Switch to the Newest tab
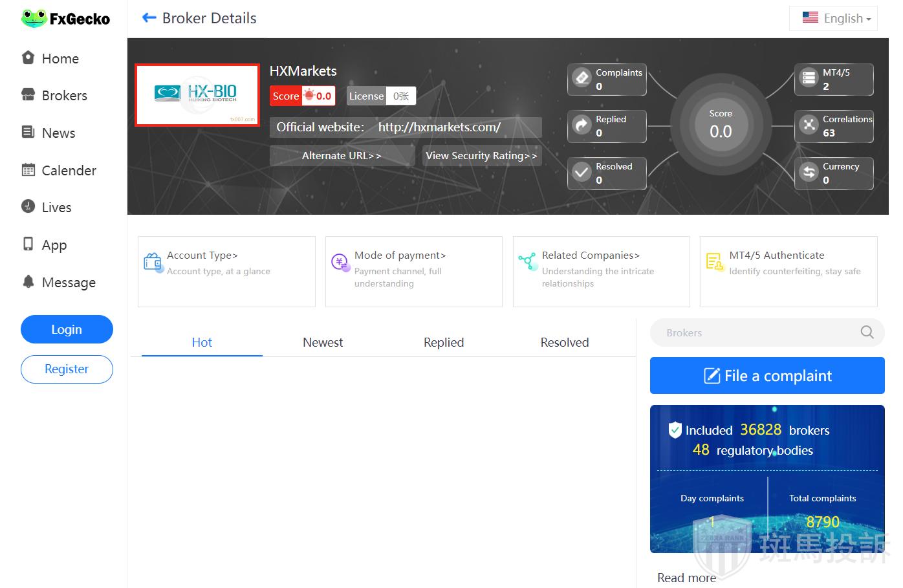The width and height of the screenshot is (903, 588). pos(323,342)
